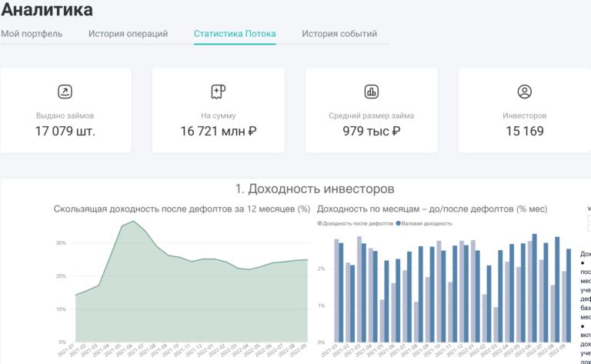
Task: Click the bar chart icon above 'Средний размер займа'
Action: pyautogui.click(x=371, y=92)
